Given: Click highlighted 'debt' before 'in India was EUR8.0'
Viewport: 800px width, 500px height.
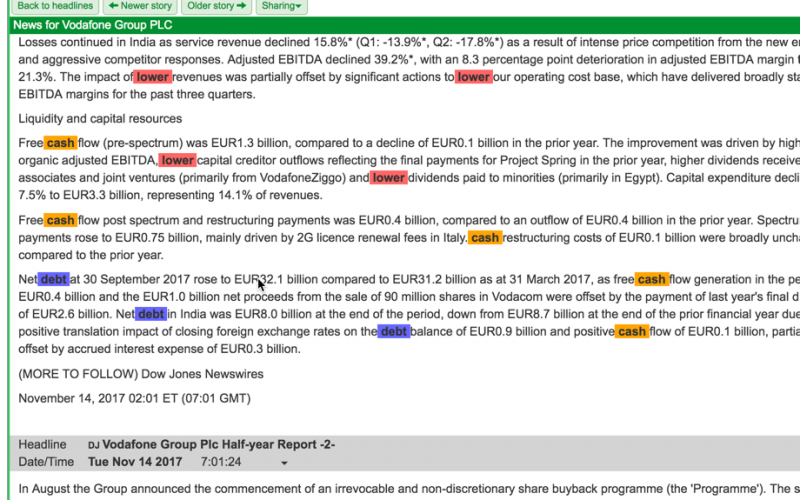Looking at the screenshot, I should pyautogui.click(x=151, y=314).
